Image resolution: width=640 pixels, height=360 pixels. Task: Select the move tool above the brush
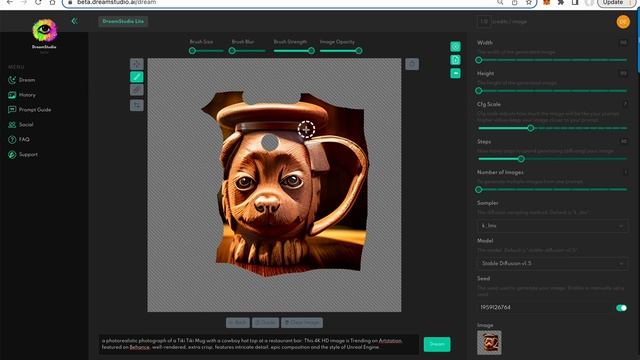coord(137,64)
